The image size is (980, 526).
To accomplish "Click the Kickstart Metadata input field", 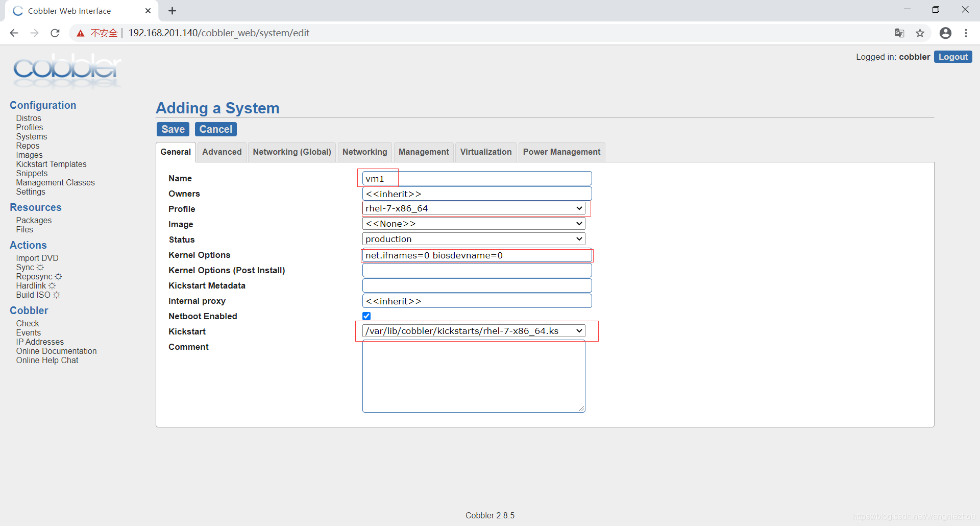I will point(477,285).
